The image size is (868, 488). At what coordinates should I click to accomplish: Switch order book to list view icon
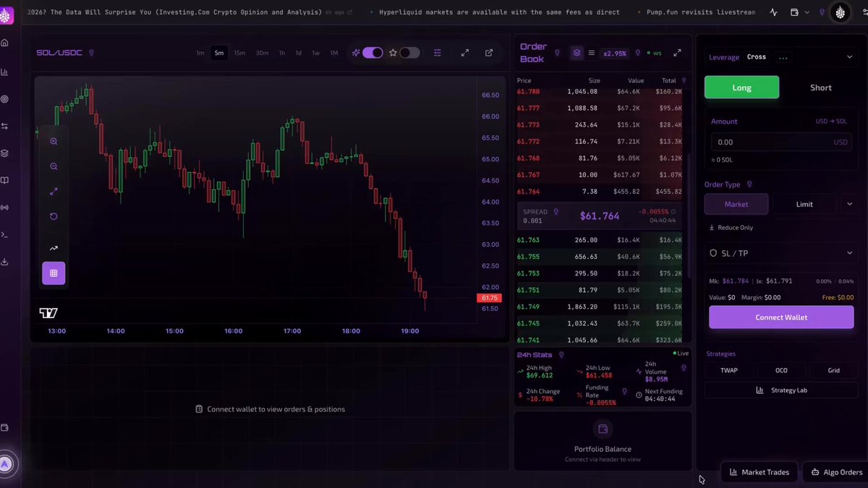click(592, 53)
